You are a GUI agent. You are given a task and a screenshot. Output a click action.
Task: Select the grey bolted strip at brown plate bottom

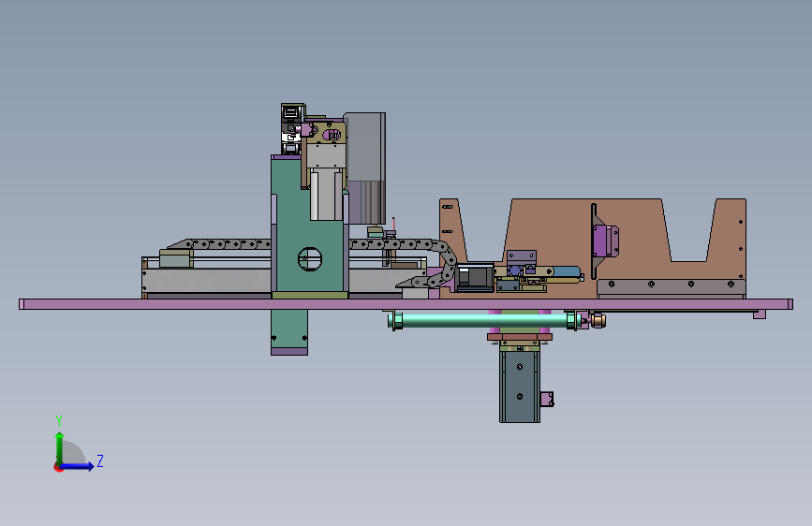[672, 287]
